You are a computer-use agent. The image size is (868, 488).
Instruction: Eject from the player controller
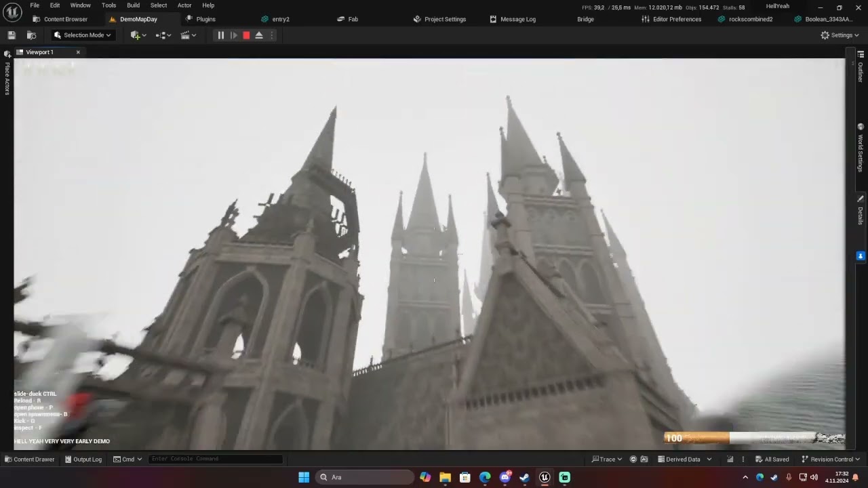[259, 35]
